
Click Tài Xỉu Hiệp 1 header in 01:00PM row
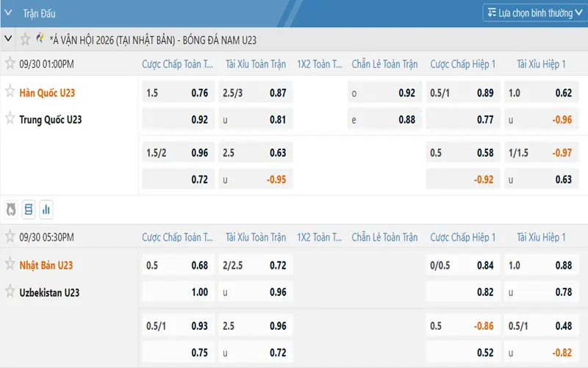click(542, 64)
